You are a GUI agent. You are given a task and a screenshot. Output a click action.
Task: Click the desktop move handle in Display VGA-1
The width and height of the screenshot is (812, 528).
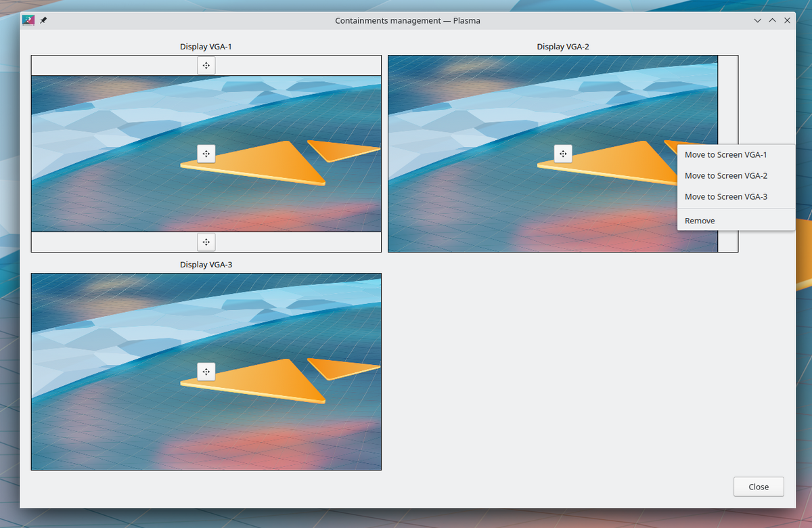[206, 154]
